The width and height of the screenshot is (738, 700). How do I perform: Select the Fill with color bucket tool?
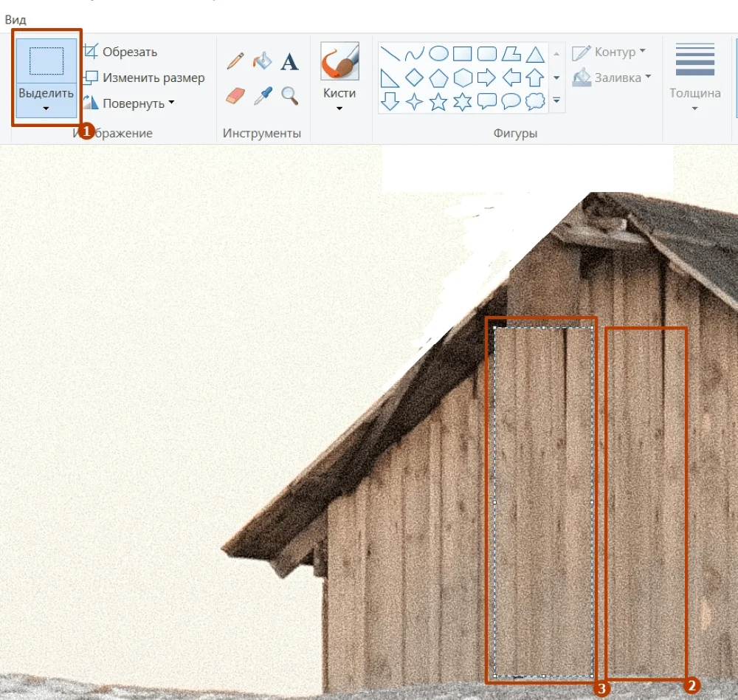[262, 61]
